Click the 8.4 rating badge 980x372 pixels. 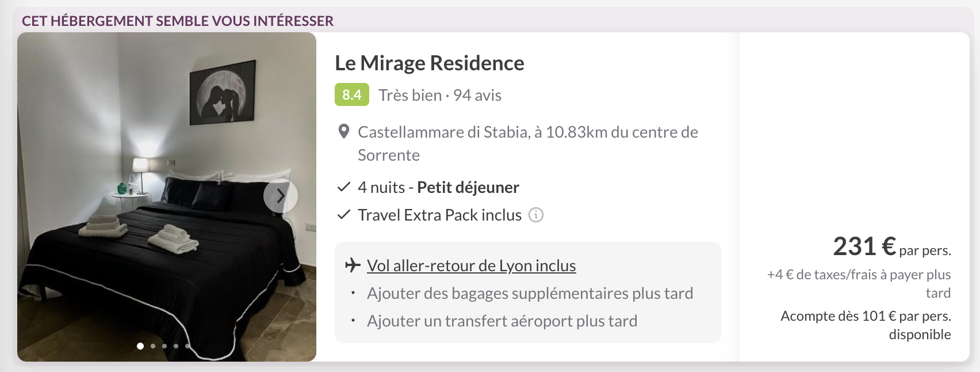tap(352, 95)
